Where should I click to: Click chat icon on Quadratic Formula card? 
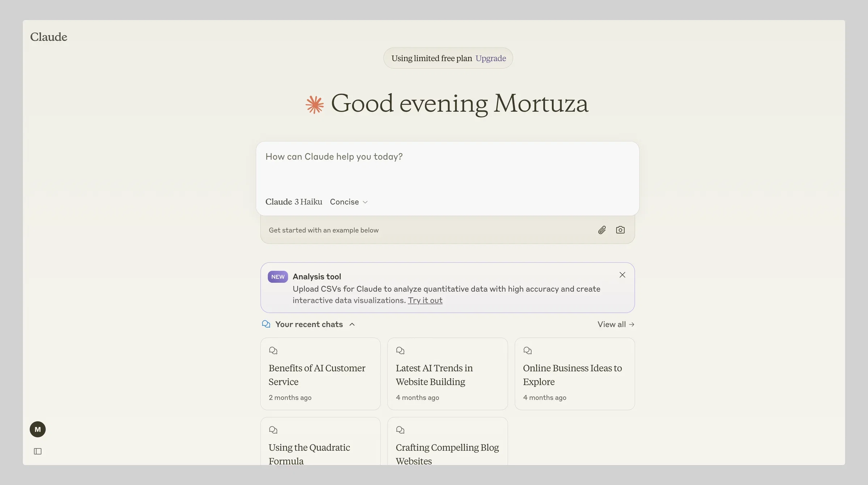273,430
